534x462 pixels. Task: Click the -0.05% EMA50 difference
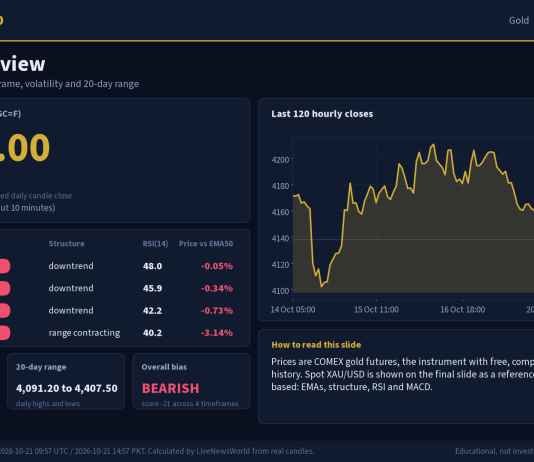pyautogui.click(x=217, y=266)
